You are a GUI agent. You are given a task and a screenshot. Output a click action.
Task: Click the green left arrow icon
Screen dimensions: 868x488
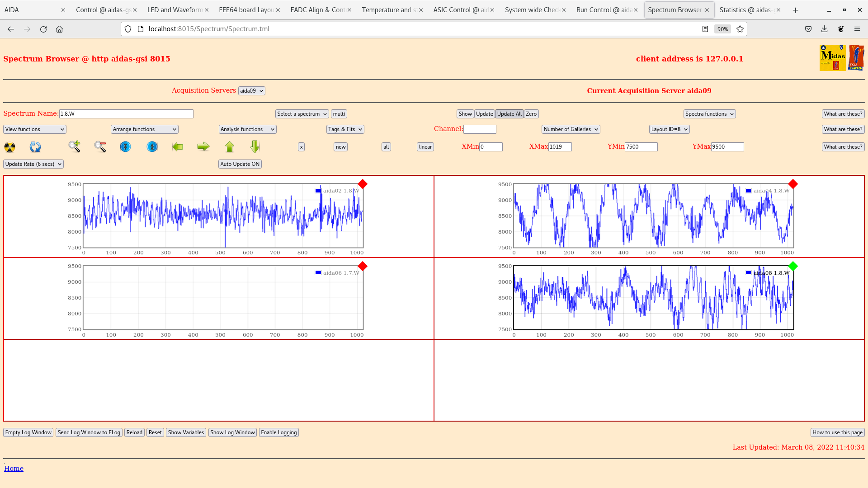click(x=178, y=147)
